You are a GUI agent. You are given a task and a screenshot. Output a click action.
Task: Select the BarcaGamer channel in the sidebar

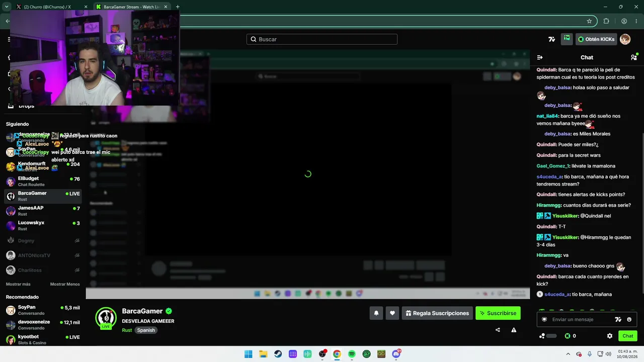(43, 196)
